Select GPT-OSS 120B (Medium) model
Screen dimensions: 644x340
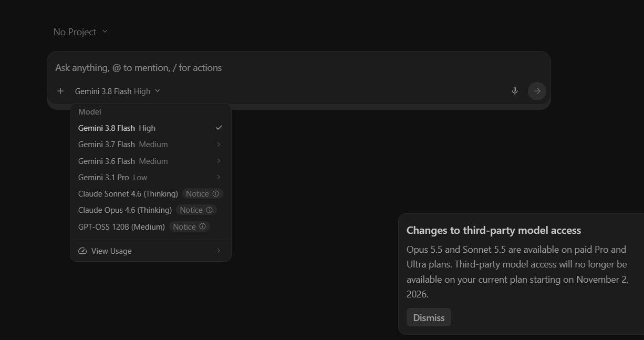tap(151, 226)
